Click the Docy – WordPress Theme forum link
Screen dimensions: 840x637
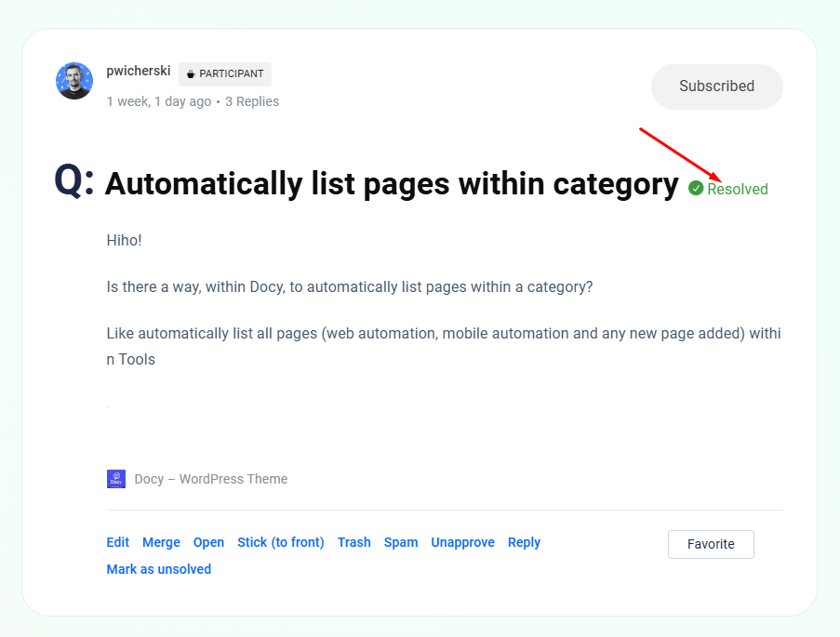click(210, 479)
